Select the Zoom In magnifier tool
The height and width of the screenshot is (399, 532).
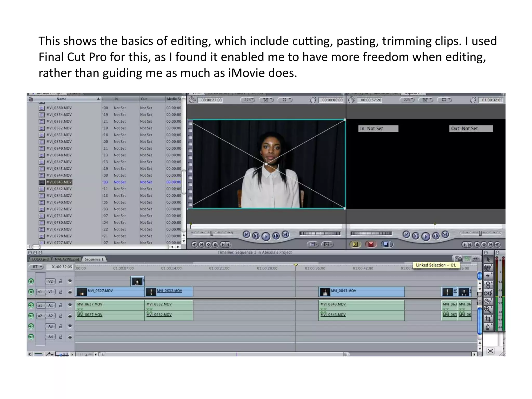pos(488,310)
